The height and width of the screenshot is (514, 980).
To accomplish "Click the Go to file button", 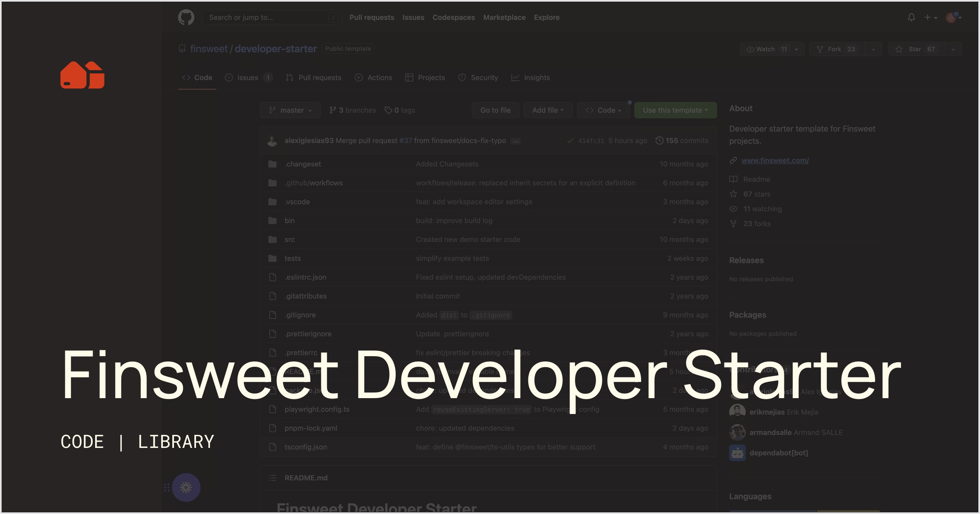I will [x=495, y=110].
